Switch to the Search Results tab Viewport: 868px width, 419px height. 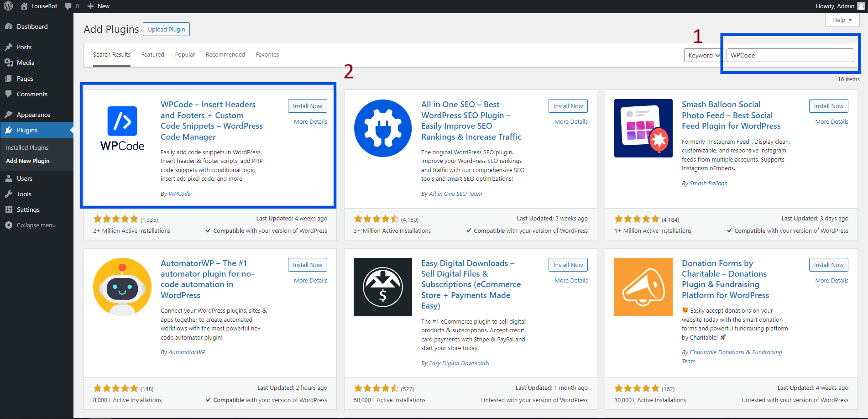tap(112, 55)
